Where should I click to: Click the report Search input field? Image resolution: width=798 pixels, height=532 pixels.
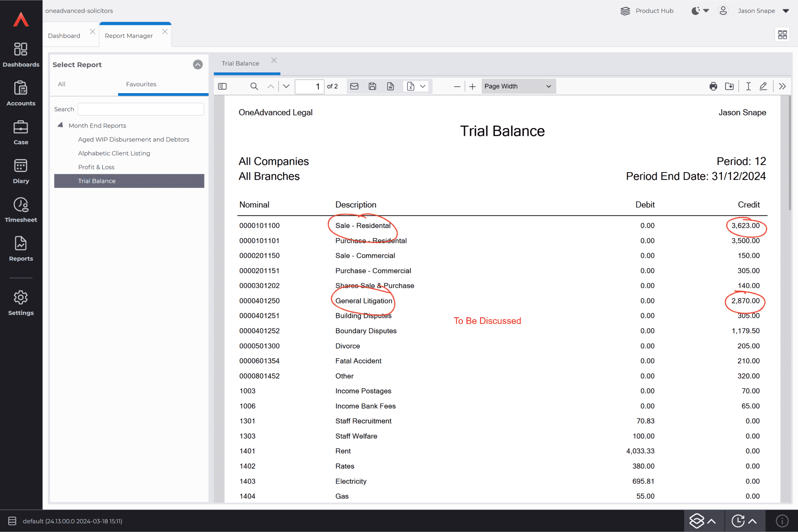click(141, 109)
